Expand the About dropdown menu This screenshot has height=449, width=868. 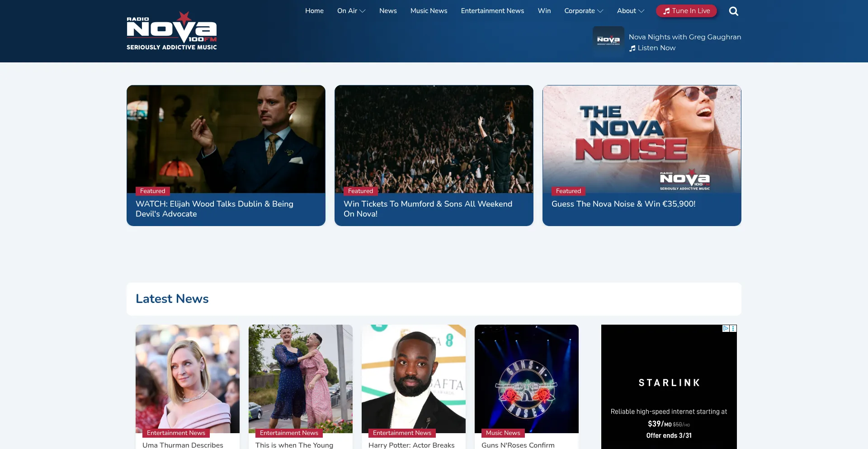point(631,11)
